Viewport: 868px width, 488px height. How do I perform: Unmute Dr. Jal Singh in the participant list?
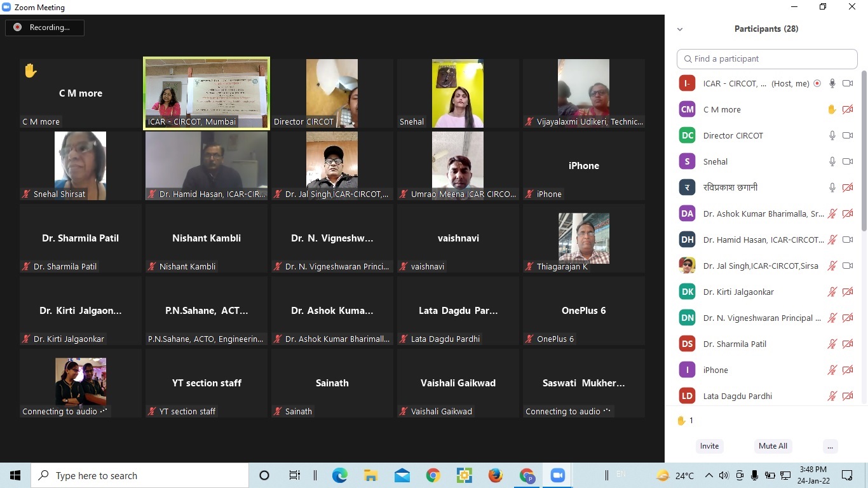point(832,266)
